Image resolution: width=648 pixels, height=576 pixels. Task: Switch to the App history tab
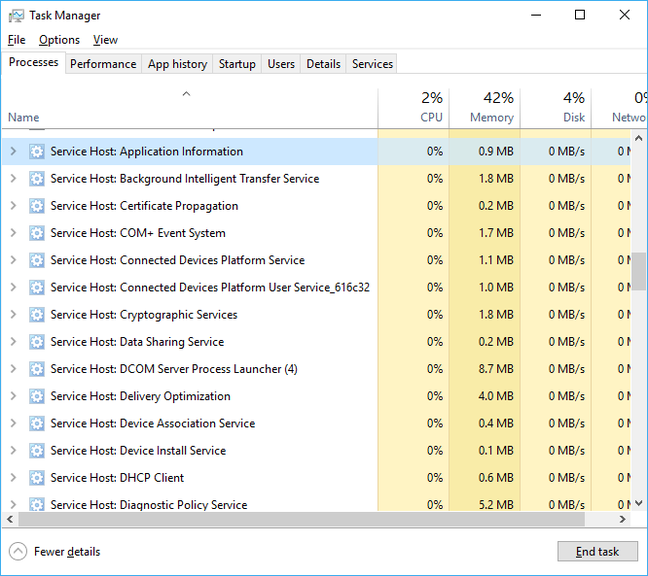pos(177,64)
